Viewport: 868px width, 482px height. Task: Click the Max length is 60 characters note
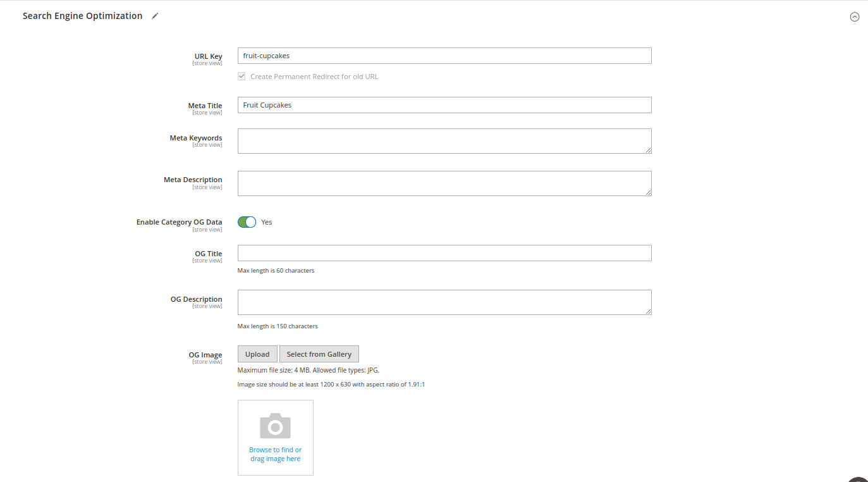[x=276, y=270]
